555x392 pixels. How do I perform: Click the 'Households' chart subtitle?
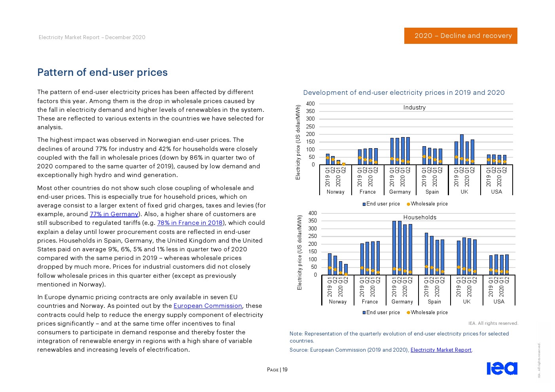click(x=420, y=217)
